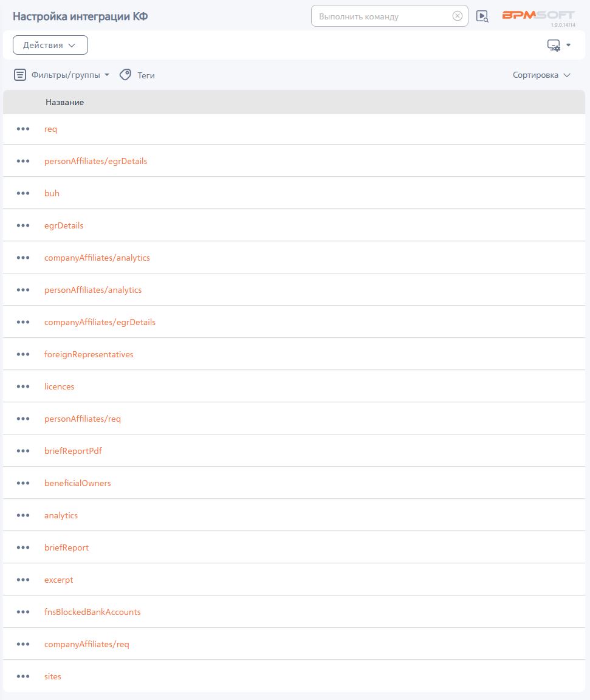Open the analytics record link
This screenshot has height=700, width=590.
click(61, 515)
